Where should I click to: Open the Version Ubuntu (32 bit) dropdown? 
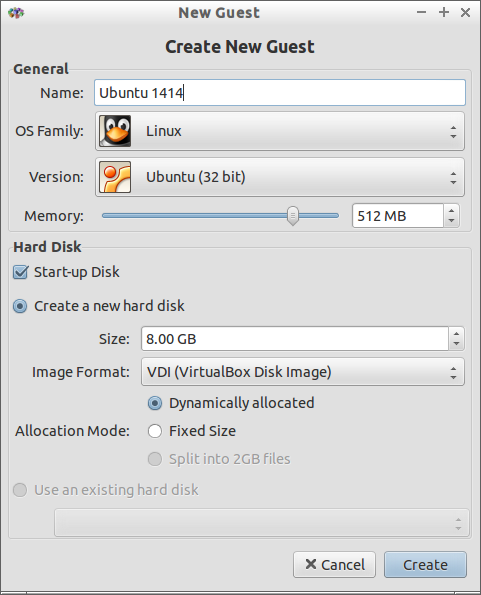[x=280, y=177]
